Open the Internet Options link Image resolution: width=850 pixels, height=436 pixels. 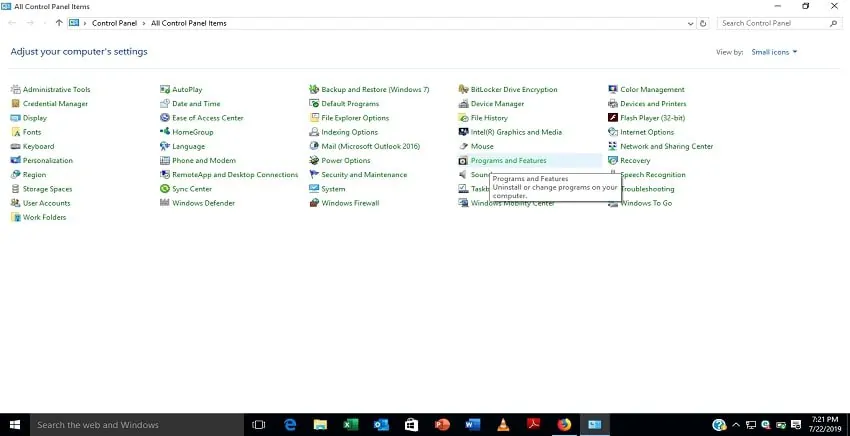click(x=647, y=132)
